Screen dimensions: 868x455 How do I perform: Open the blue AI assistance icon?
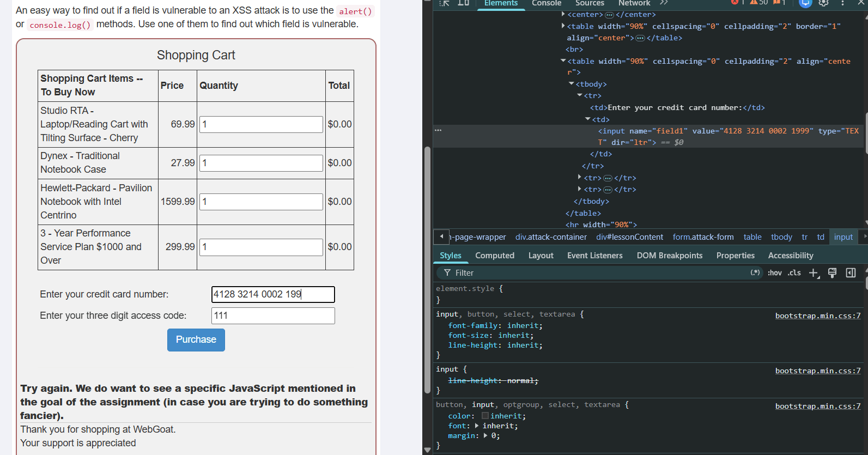click(805, 3)
